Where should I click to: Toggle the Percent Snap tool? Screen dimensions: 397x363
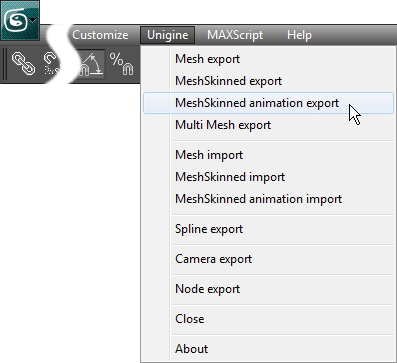[122, 63]
